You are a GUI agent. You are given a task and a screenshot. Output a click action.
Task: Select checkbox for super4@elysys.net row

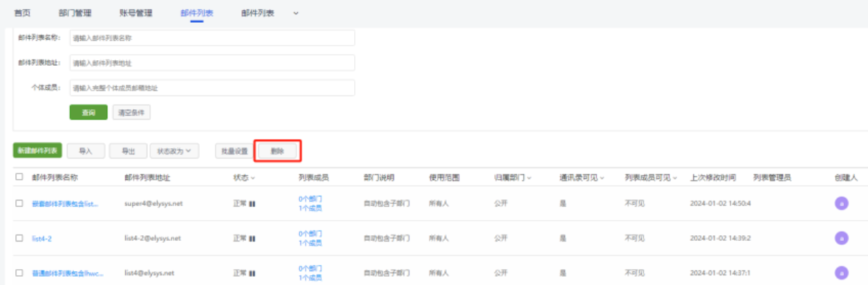[x=19, y=203]
